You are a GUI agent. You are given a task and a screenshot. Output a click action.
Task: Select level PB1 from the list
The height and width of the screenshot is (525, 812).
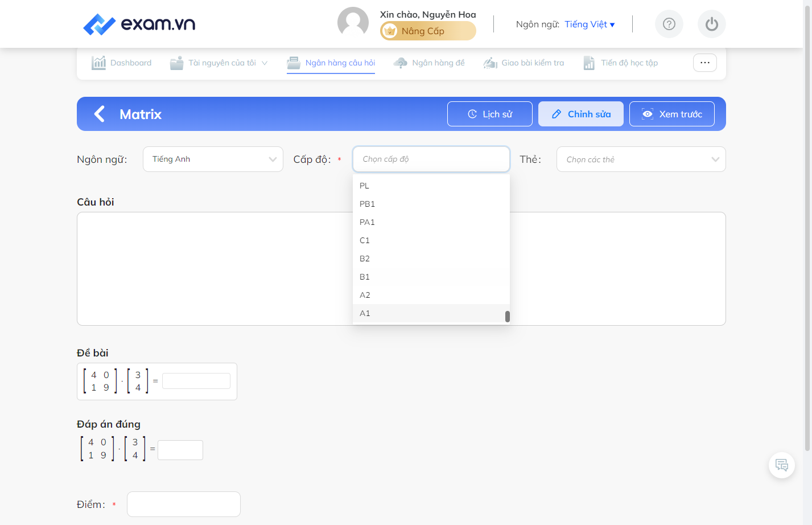point(431,204)
